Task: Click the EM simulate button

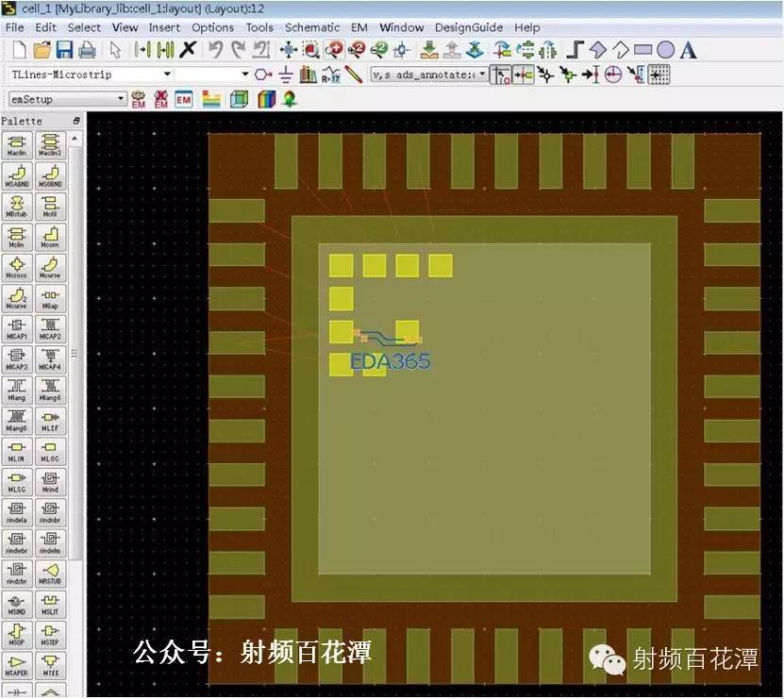Action: pyautogui.click(x=139, y=99)
